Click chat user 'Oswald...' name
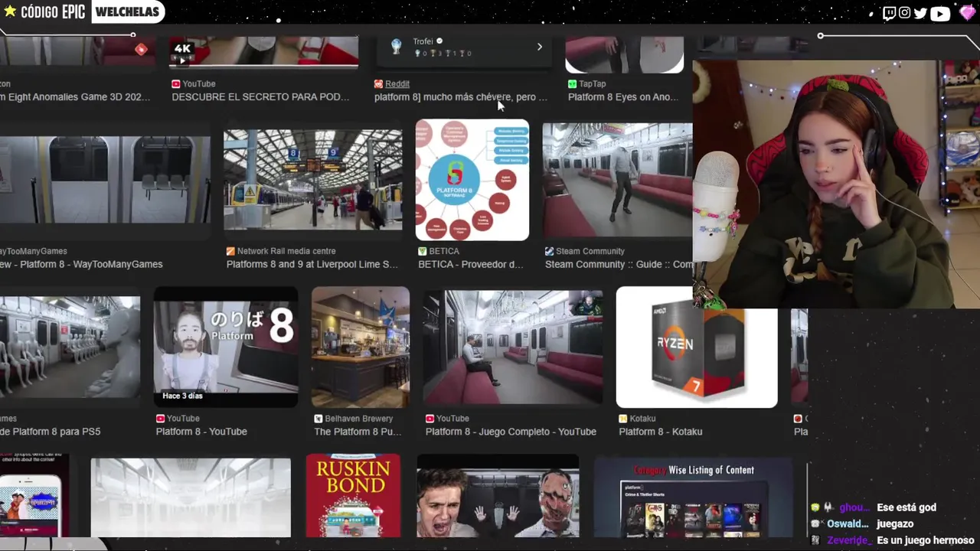The width and height of the screenshot is (980, 551). coord(848,524)
